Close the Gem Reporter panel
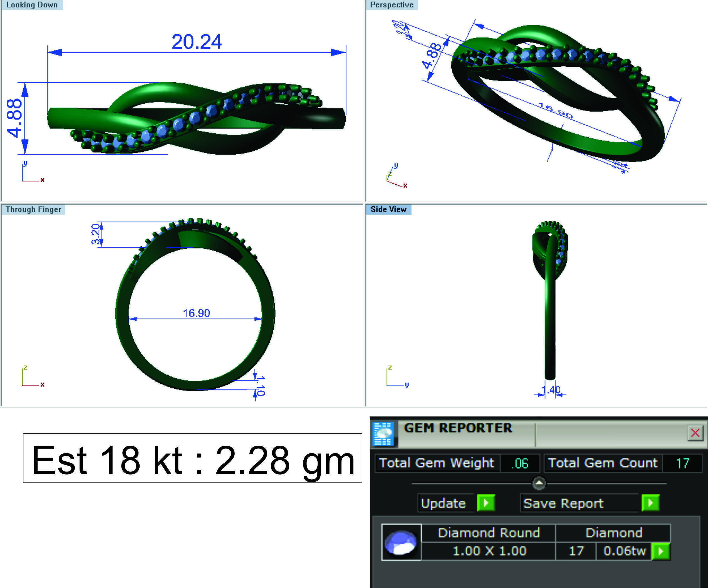Viewport: 708px width, 588px height. tap(695, 433)
